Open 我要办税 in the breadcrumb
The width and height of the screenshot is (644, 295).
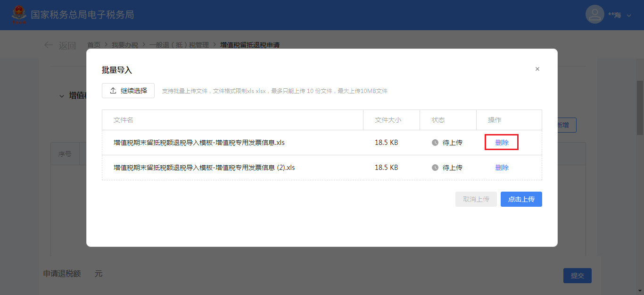point(124,45)
